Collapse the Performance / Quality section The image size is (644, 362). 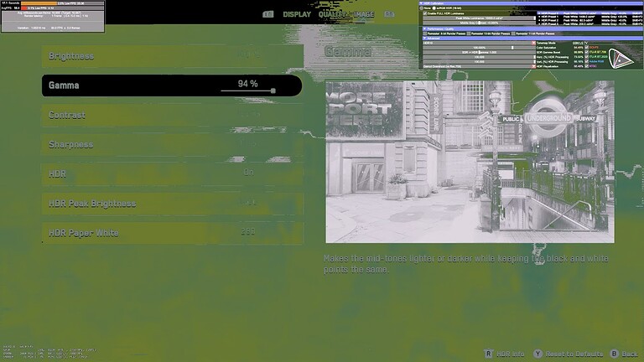pos(422,28)
